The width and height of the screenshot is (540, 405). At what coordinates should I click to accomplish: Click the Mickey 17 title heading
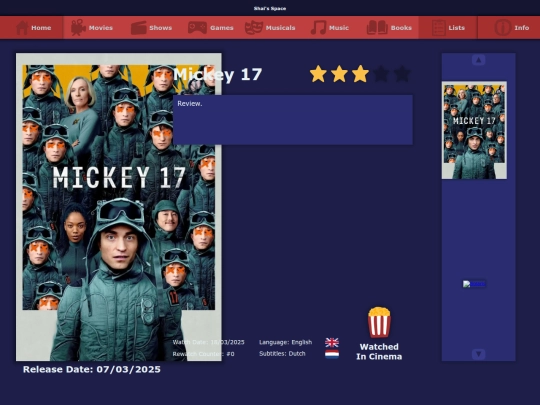click(218, 74)
